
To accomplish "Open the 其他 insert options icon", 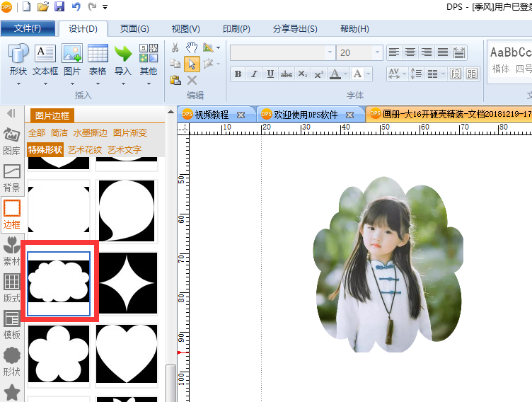I will (149, 53).
